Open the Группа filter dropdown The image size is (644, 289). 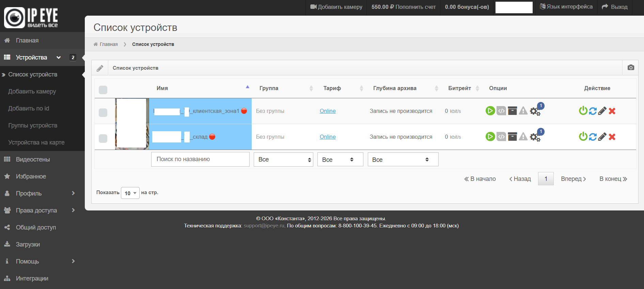[x=283, y=159]
